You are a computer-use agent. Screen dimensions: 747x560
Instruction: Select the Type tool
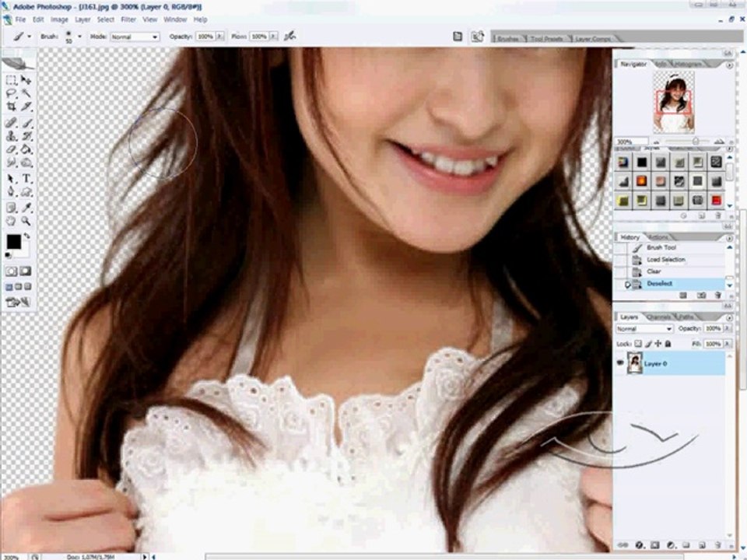[x=26, y=179]
